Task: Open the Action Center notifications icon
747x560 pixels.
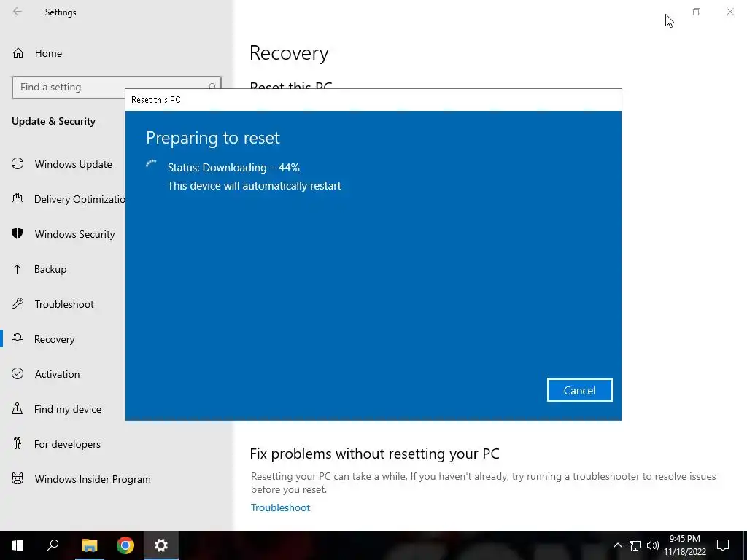Action: (723, 545)
